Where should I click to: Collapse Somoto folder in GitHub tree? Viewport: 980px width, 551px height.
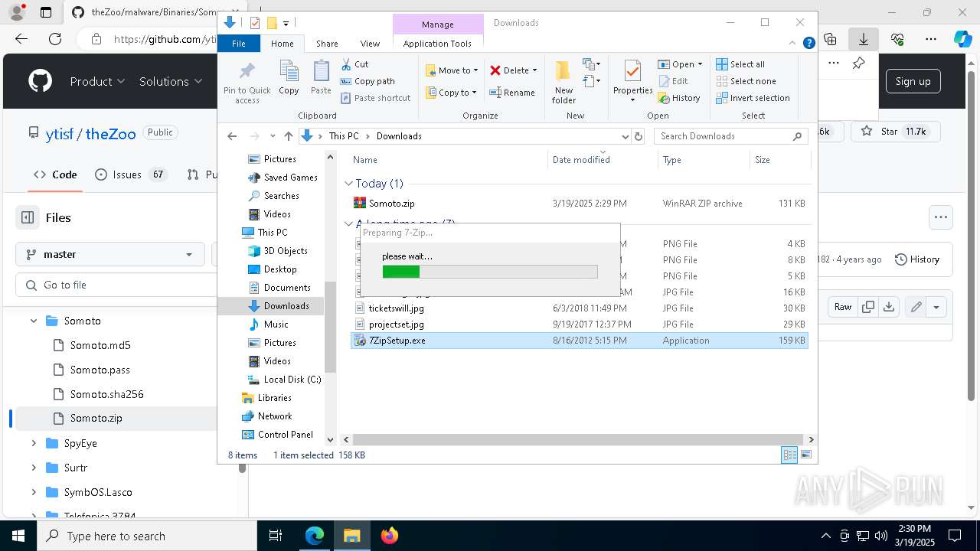coord(34,321)
